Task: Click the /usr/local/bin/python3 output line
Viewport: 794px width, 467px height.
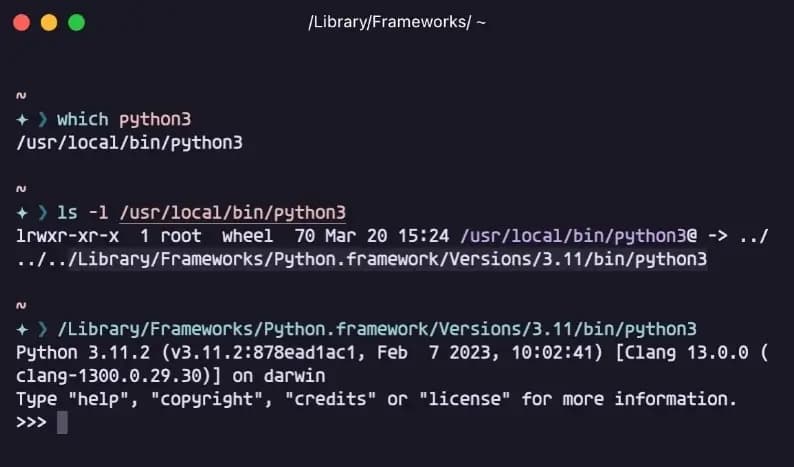Action: [130, 143]
